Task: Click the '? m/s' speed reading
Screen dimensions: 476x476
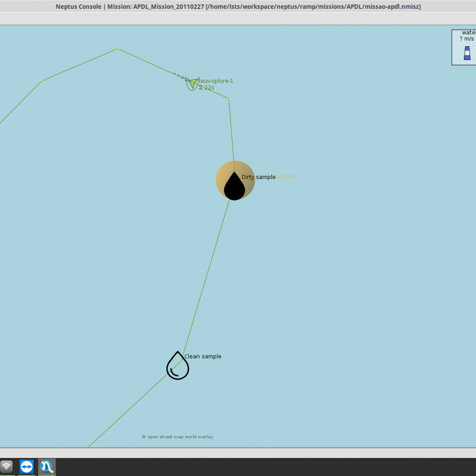Action: tap(467, 39)
